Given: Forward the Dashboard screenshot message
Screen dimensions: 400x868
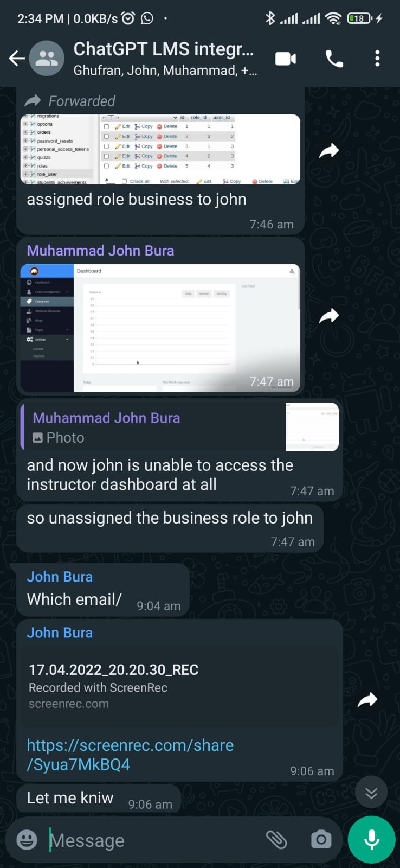Looking at the screenshot, I should click(x=328, y=316).
